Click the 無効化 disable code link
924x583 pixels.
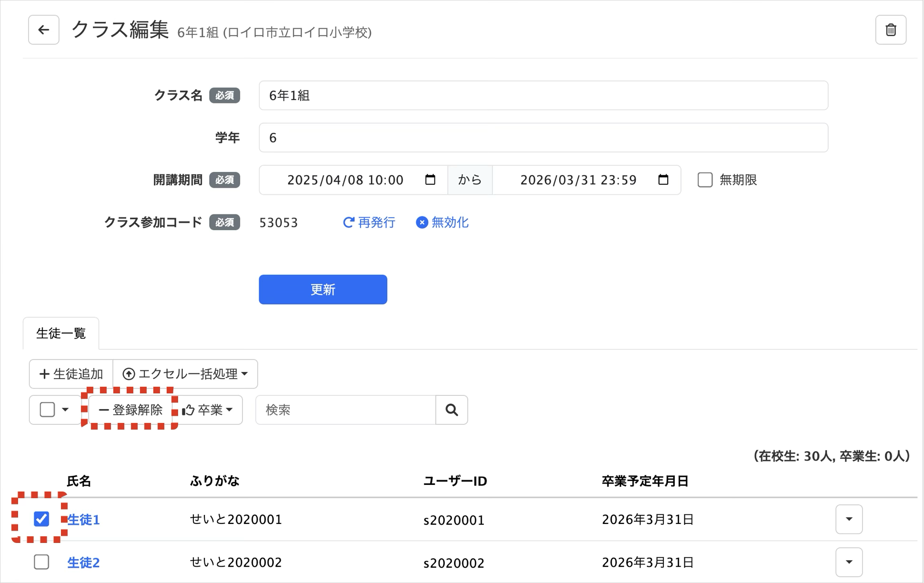click(x=442, y=222)
